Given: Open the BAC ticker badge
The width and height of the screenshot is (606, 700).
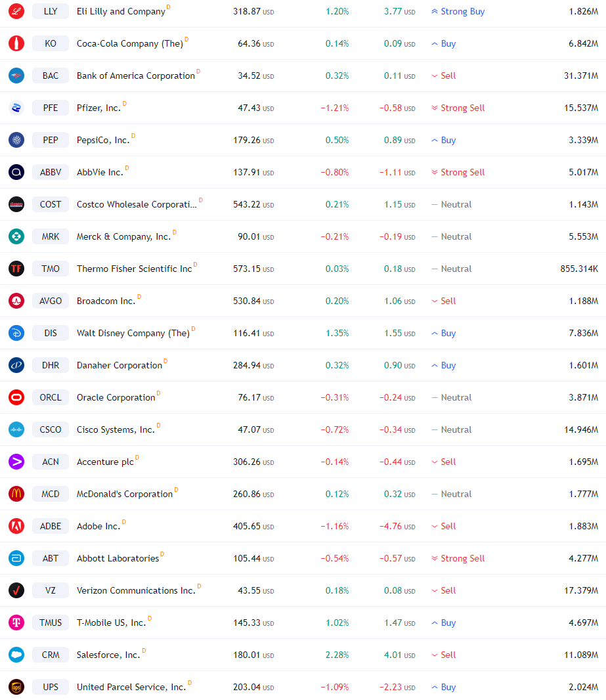Looking at the screenshot, I should [51, 76].
